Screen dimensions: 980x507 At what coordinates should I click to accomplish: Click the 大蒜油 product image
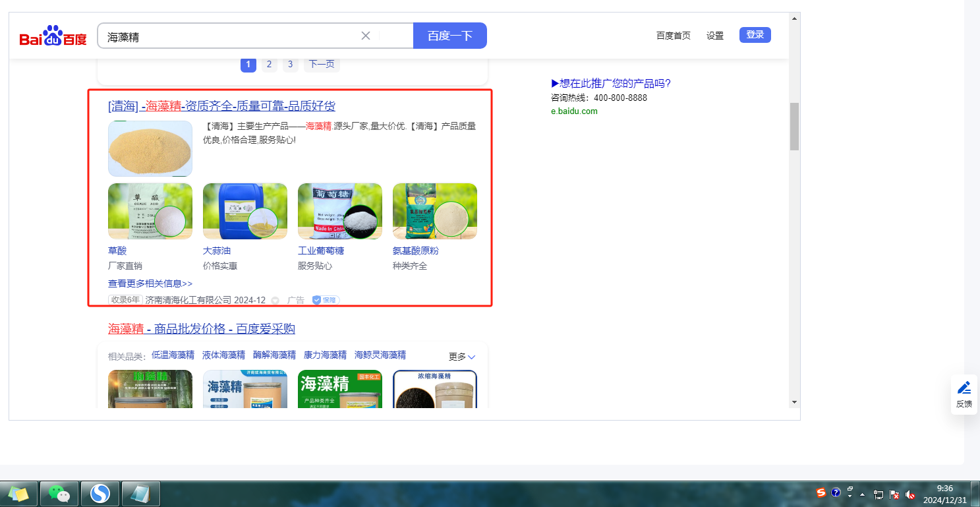click(x=245, y=211)
